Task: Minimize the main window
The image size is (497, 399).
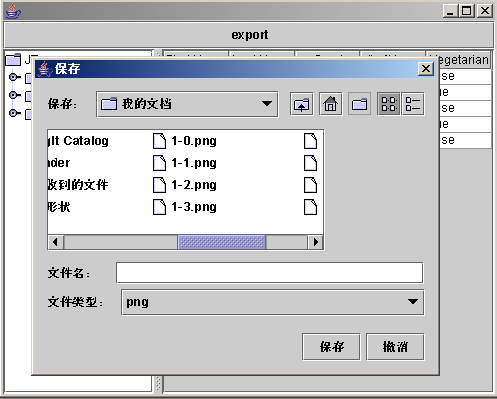Action: (x=451, y=11)
